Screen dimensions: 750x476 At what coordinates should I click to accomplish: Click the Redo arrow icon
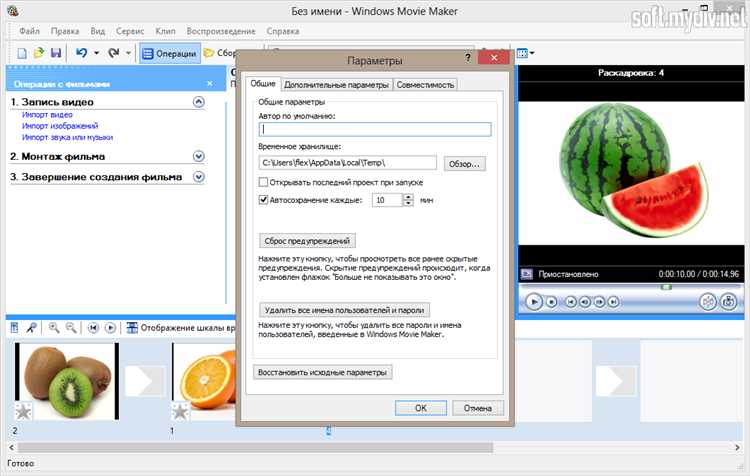[113, 53]
